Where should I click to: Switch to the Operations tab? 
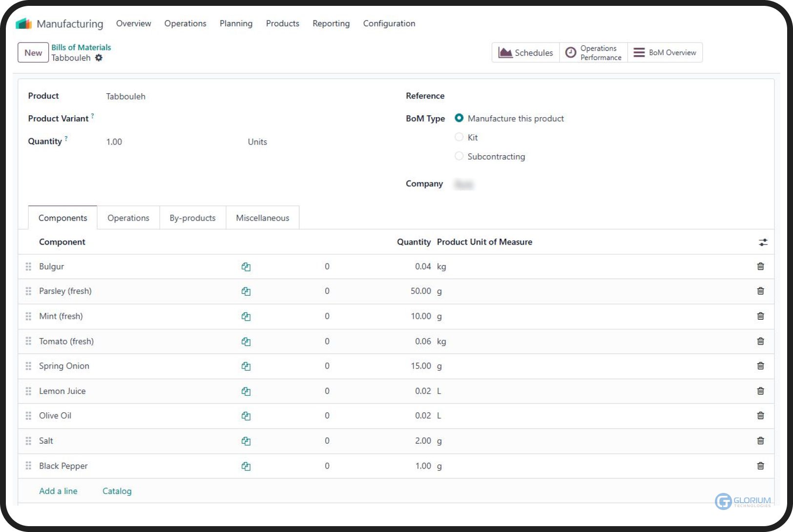[128, 218]
